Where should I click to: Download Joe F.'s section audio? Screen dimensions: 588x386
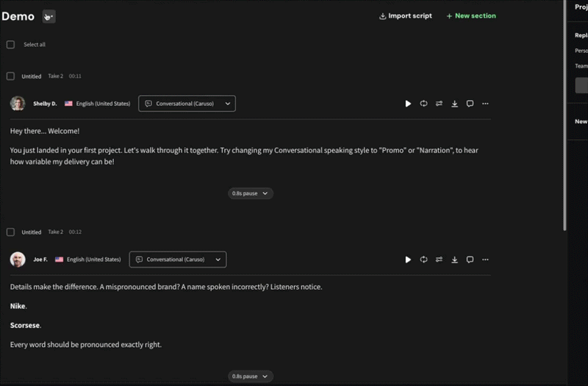[x=454, y=260]
